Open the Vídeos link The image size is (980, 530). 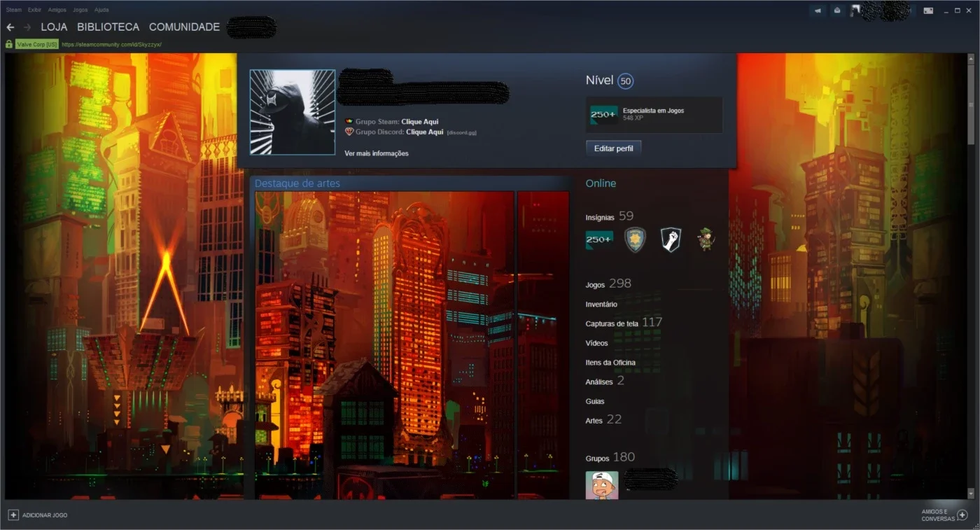(596, 343)
